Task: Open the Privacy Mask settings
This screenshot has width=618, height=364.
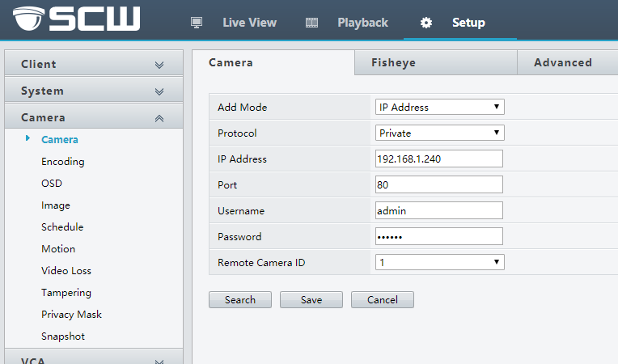Action: pos(71,315)
